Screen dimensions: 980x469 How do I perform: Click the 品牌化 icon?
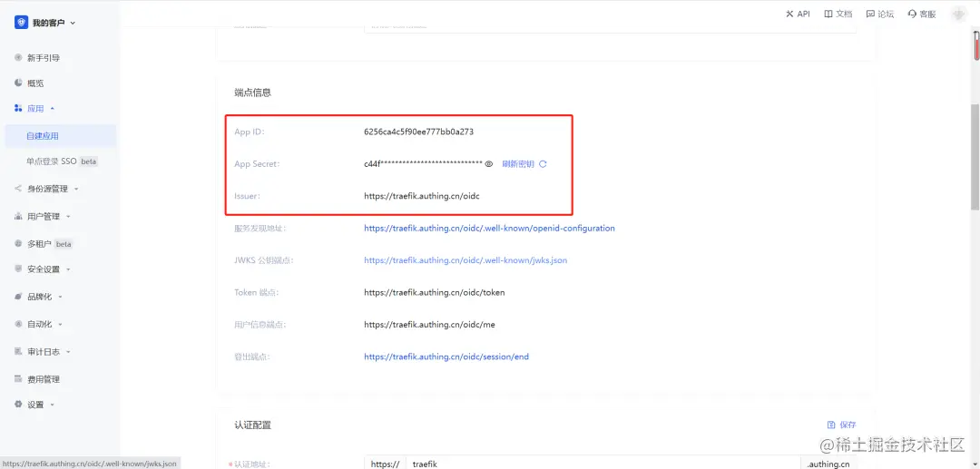(x=18, y=297)
